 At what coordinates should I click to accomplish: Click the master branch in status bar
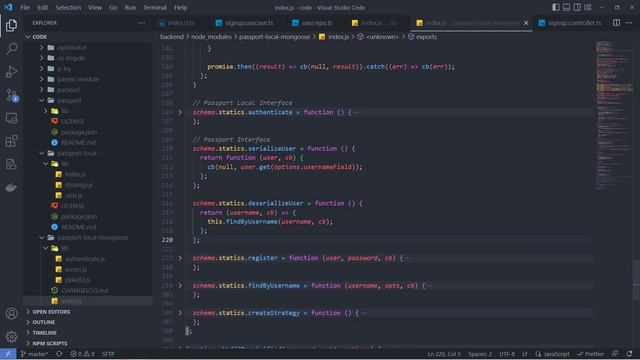(x=34, y=354)
